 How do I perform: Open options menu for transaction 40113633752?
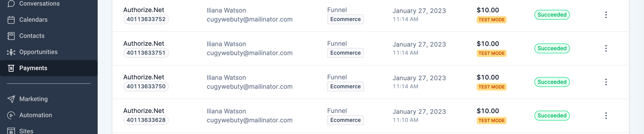[606, 15]
